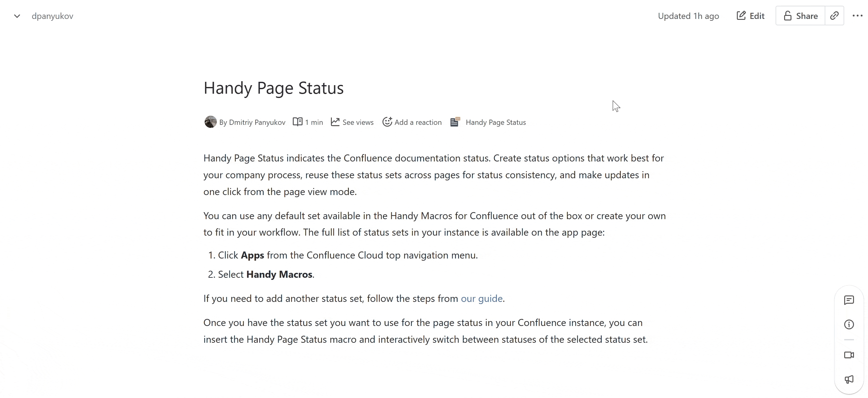Viewport: 868px width, 398px height.
Task: Copy page link with chain icon
Action: click(x=834, y=16)
